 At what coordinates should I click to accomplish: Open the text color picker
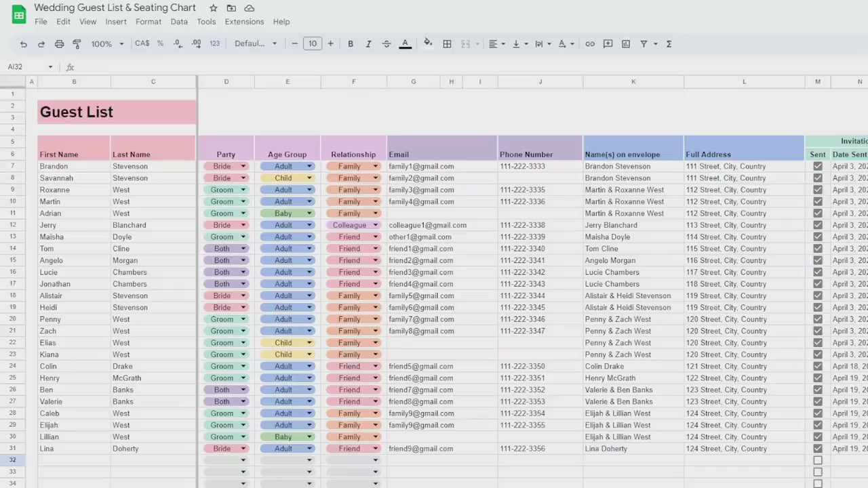405,44
